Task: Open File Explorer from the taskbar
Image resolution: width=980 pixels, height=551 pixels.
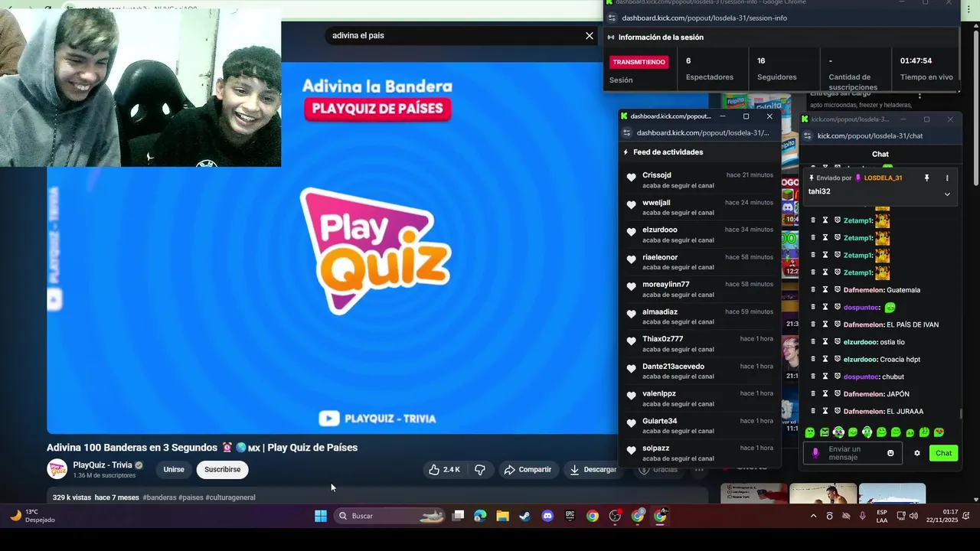Action: tap(502, 516)
